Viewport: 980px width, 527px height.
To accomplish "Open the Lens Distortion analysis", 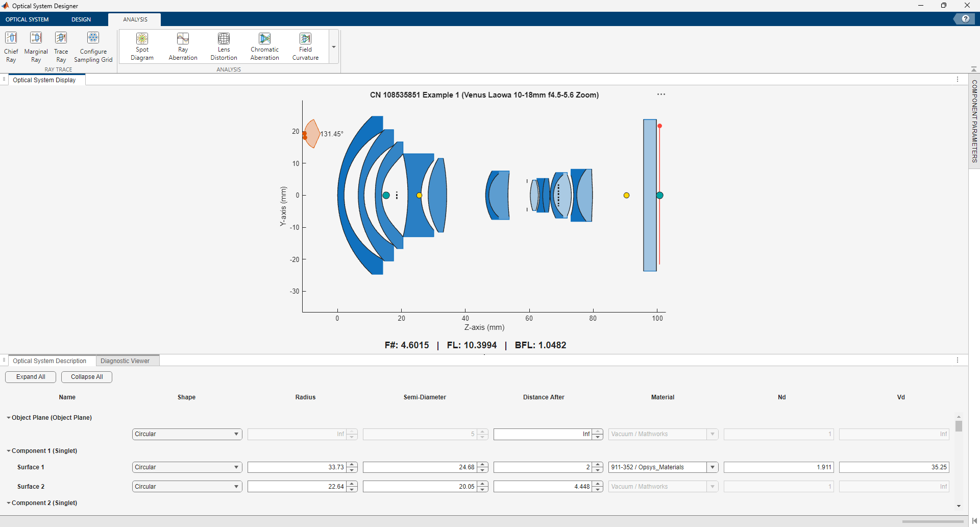I will tap(224, 46).
